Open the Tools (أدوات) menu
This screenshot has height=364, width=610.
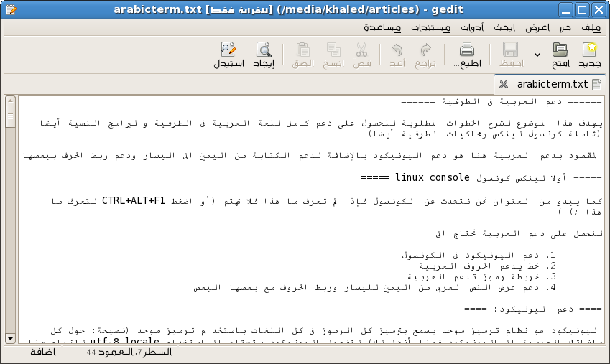472,28
